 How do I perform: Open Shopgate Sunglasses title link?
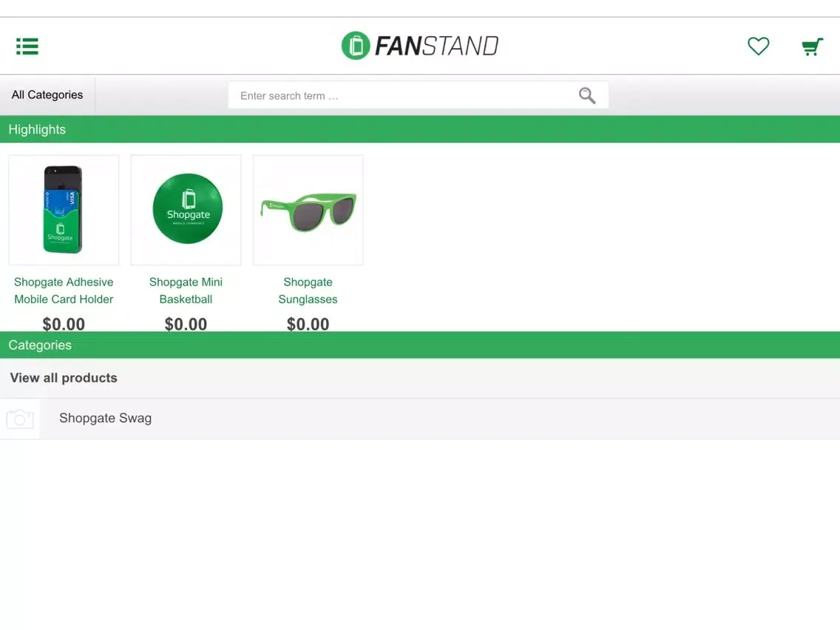coord(308,291)
